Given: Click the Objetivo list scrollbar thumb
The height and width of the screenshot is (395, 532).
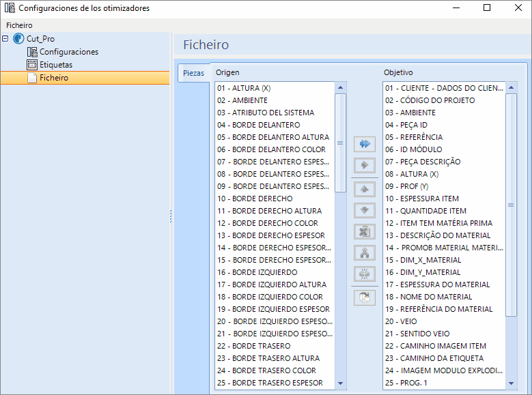Looking at the screenshot, I should point(512,205).
